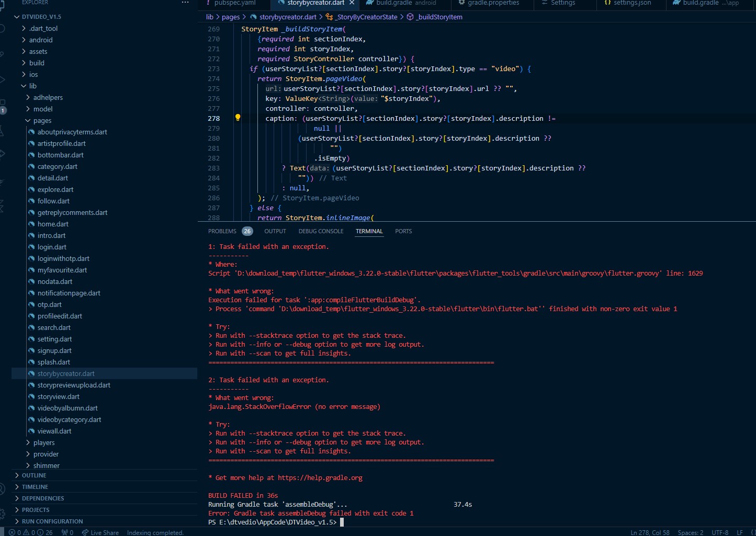Click the pages breadcrumb segment
Viewport: 756px width, 536px height.
coord(231,17)
